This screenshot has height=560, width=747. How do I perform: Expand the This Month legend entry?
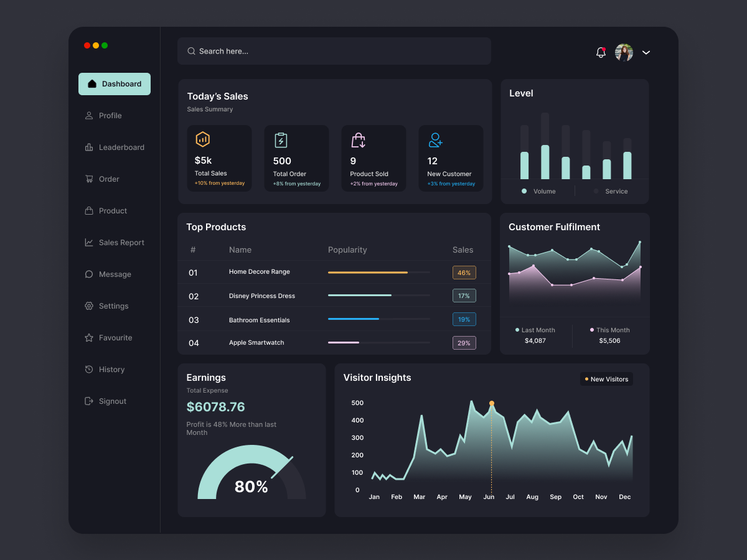(611, 330)
